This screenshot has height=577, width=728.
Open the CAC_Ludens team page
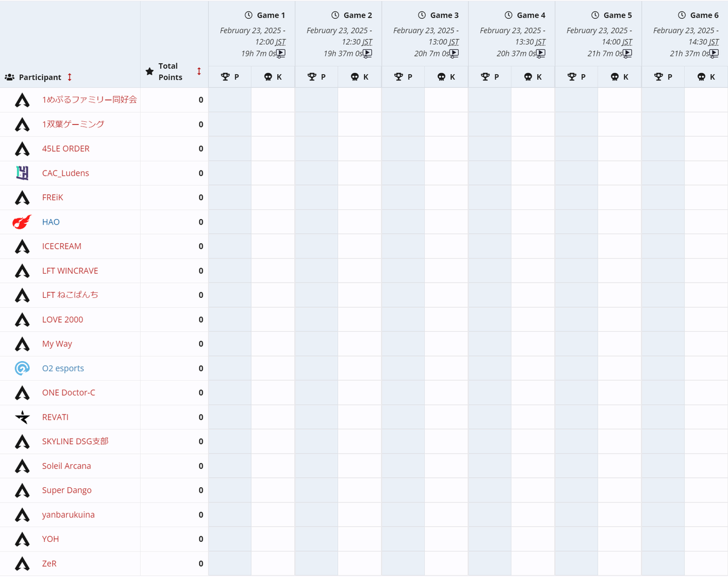pyautogui.click(x=66, y=173)
